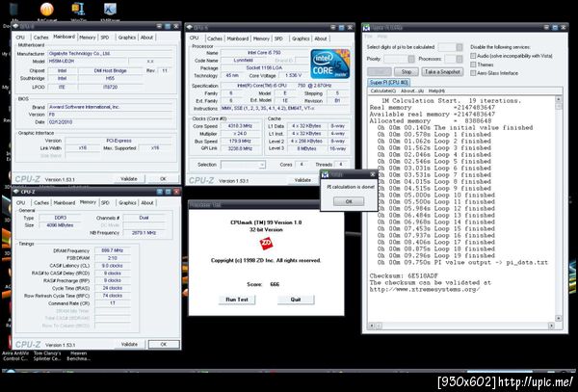The height and width of the screenshot is (392, 578).
Task: Click the Intel Core i5 logo
Action: click(329, 64)
